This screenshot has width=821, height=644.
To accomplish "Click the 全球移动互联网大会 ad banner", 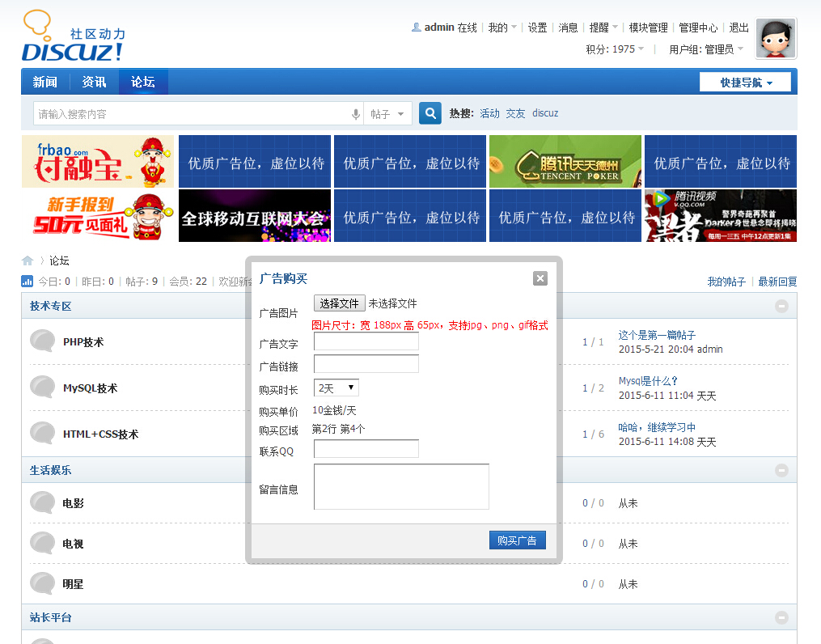I will pyautogui.click(x=255, y=215).
